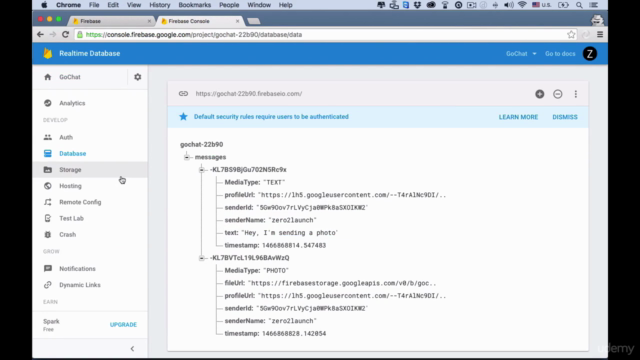Open the People menu
Screen dimensions: 640x360
(x=229, y=5)
